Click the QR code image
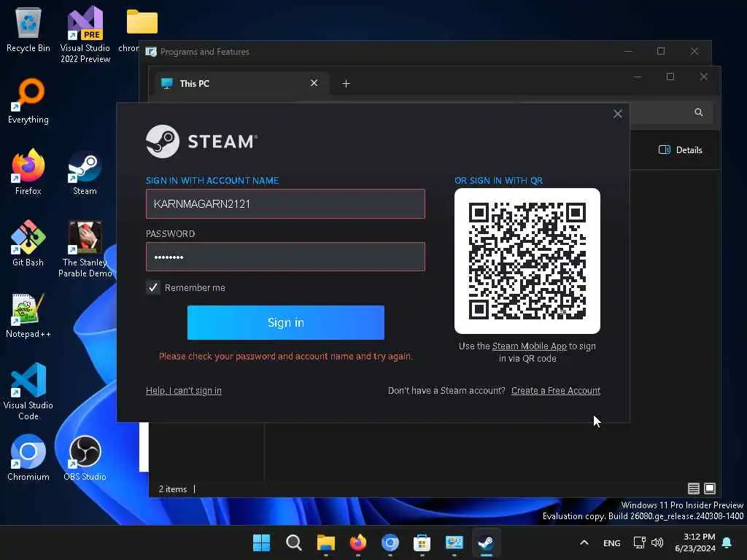747x560 pixels. coord(527,260)
